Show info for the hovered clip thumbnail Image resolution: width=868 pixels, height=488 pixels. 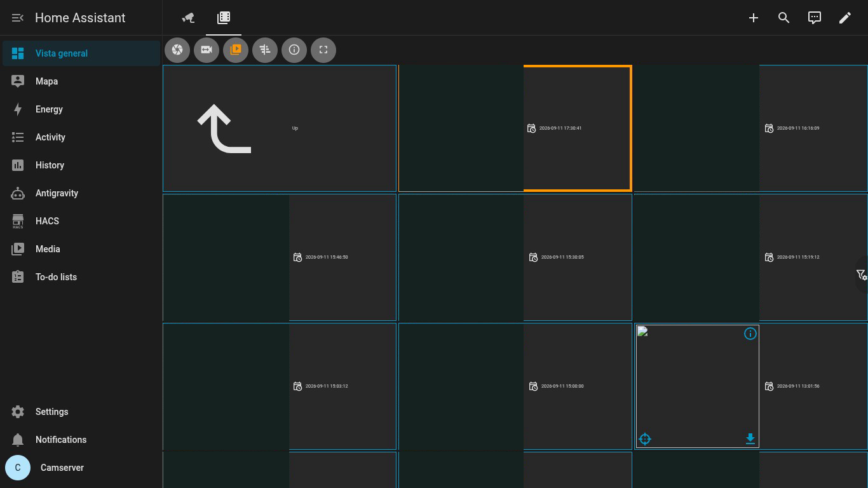coord(750,334)
